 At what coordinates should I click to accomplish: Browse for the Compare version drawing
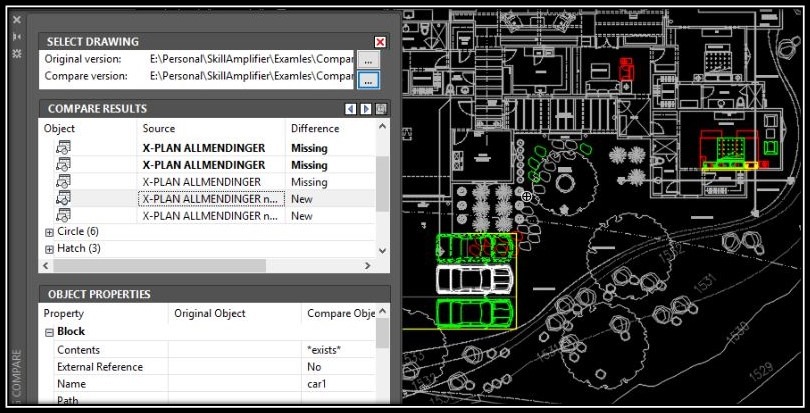point(368,80)
